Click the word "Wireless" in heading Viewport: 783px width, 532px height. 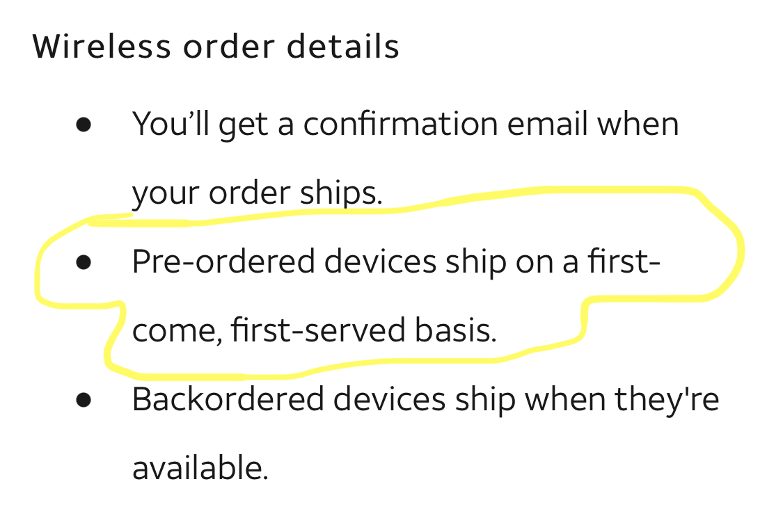[102, 47]
